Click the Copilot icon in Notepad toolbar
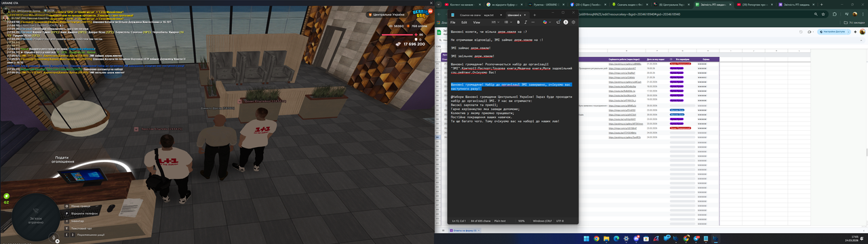The width and height of the screenshot is (868, 244). [x=545, y=22]
